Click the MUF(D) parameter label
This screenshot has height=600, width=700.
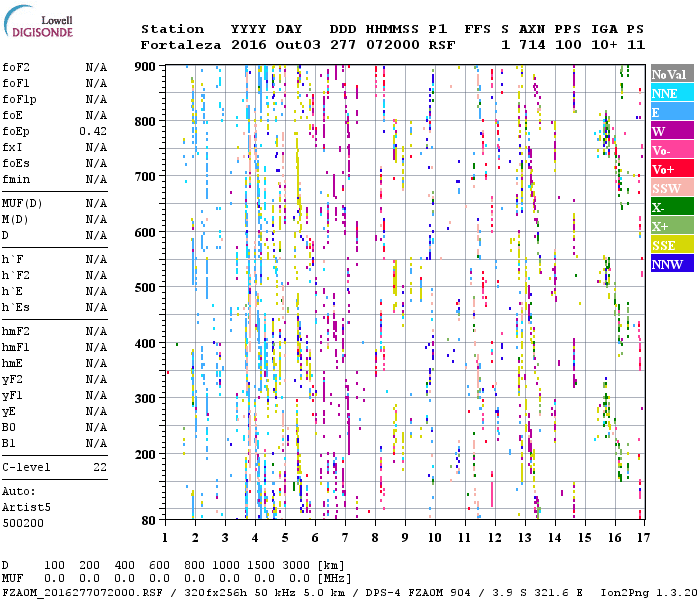pos(22,204)
